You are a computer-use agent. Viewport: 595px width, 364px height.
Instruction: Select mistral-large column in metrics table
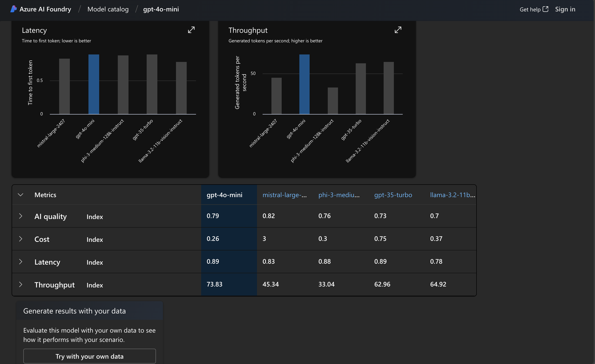tap(284, 195)
